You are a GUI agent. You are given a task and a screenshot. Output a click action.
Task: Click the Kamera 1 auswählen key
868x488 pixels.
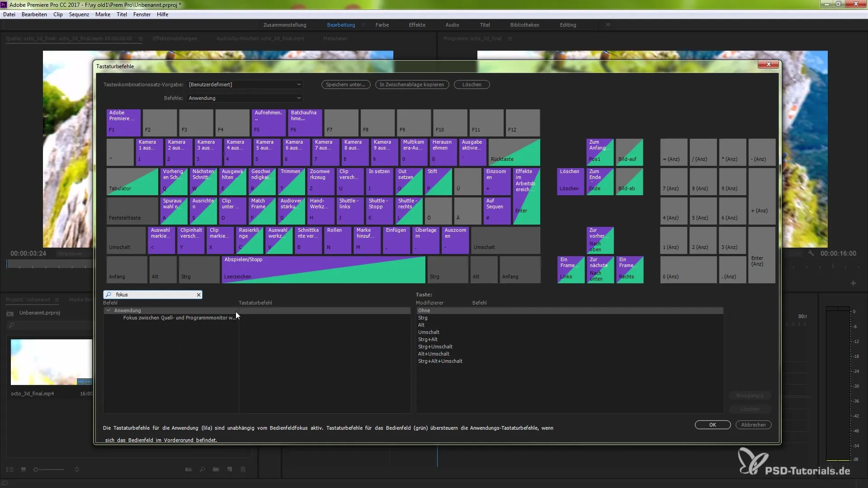pos(149,152)
